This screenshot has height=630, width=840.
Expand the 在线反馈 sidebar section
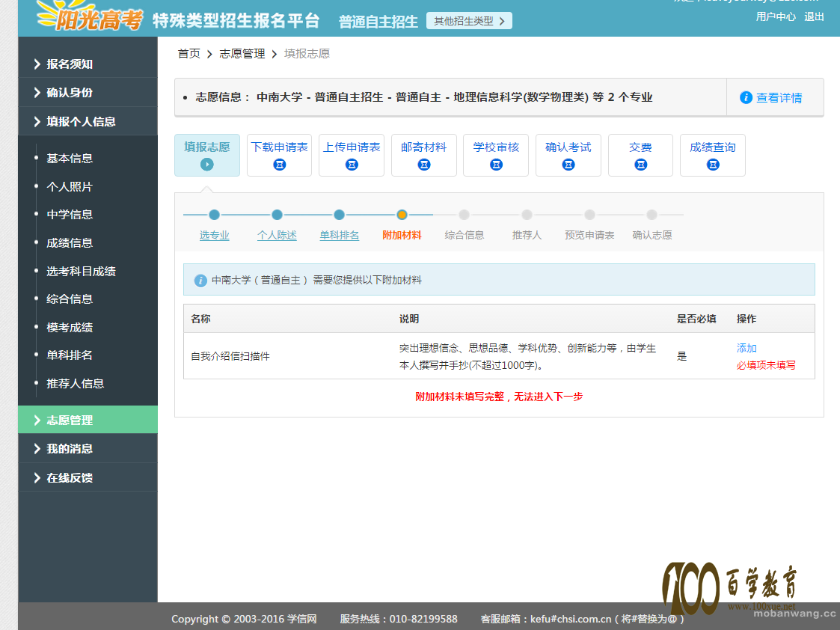[x=88, y=477]
